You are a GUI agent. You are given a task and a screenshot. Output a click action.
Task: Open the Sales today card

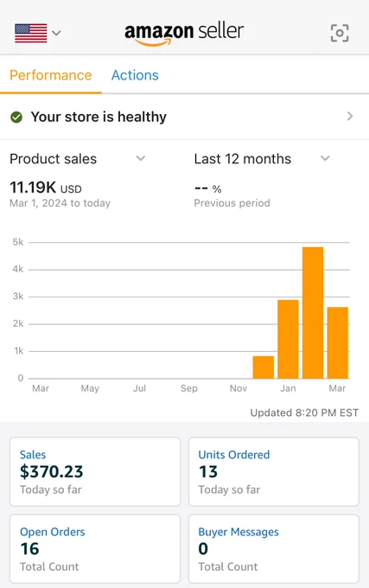pyautogui.click(x=95, y=471)
